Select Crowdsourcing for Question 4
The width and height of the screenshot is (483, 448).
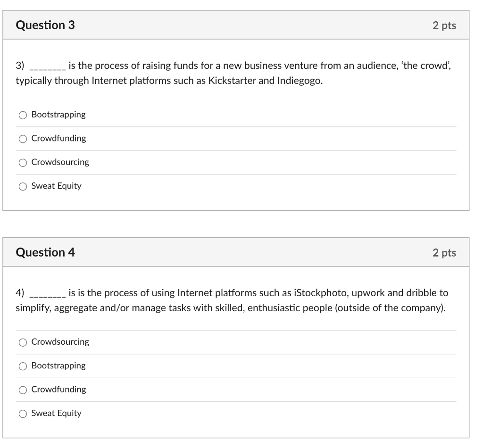point(22,342)
